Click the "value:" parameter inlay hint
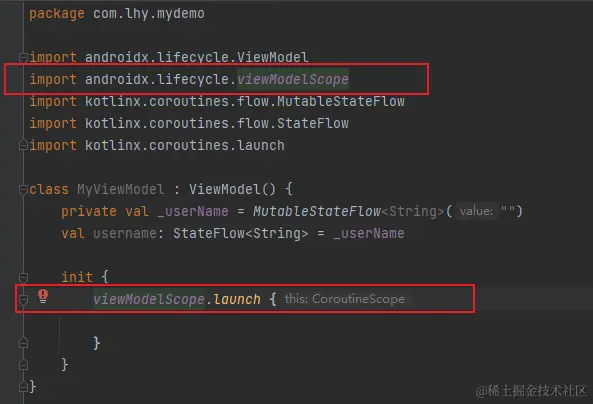Image resolution: width=593 pixels, height=404 pixels. 476,211
